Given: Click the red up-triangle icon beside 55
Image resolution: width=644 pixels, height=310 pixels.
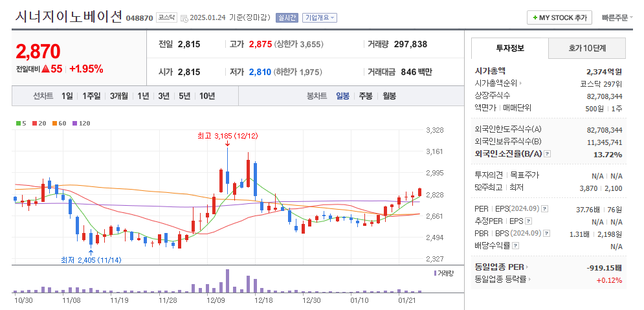Looking at the screenshot, I should pyautogui.click(x=45, y=69).
